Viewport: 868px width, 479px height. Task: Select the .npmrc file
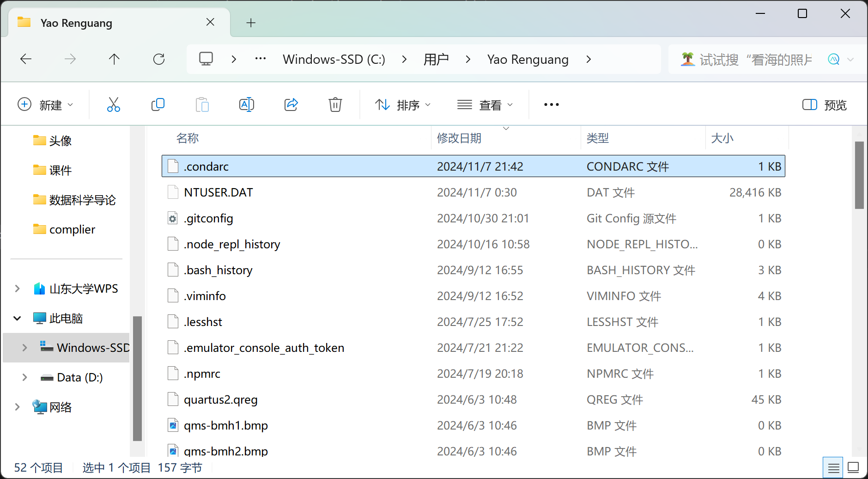(x=473, y=374)
